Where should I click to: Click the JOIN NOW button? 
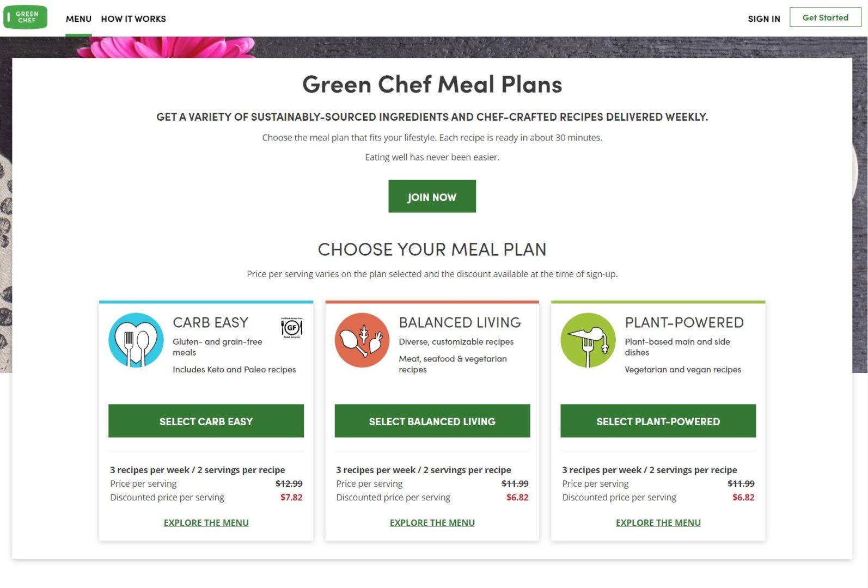pyautogui.click(x=431, y=196)
